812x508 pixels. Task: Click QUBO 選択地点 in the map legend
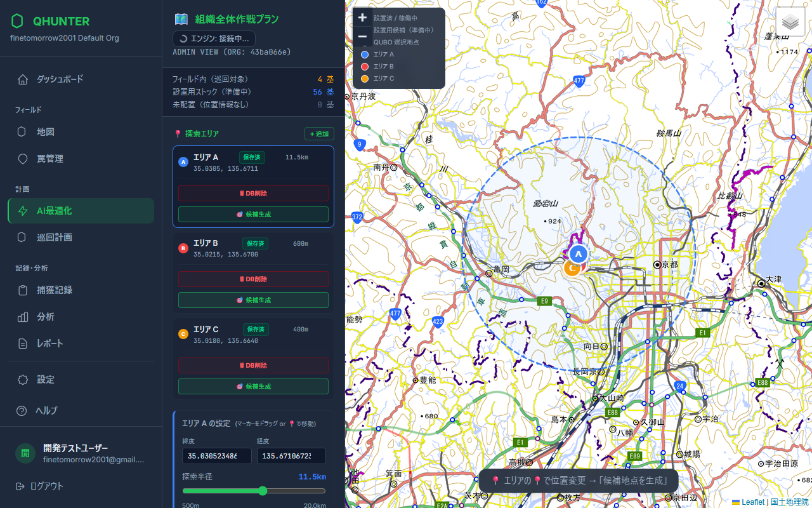[x=396, y=42]
